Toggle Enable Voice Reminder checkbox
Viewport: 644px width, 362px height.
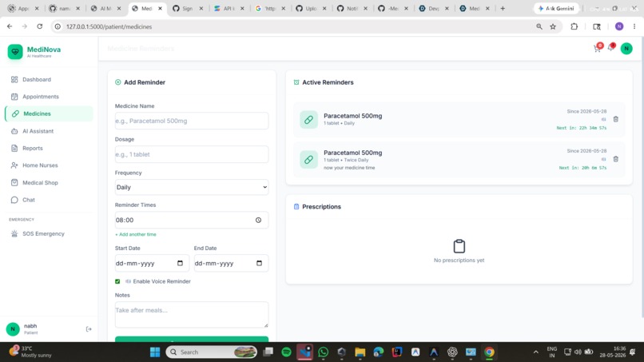(117, 281)
